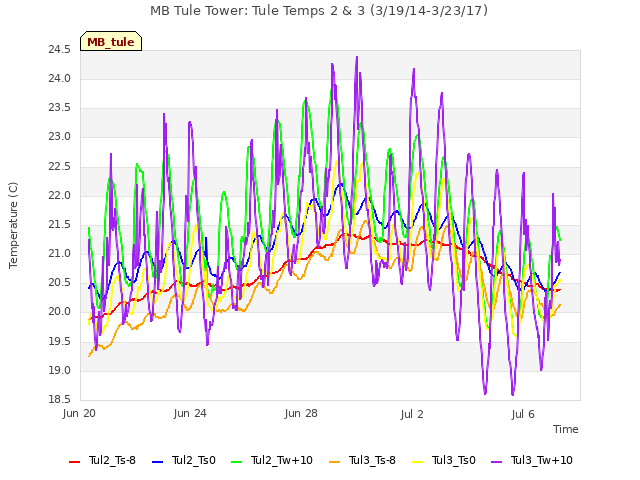
Task: Click the 24.0 y-axis tick label
Action: (60, 79)
